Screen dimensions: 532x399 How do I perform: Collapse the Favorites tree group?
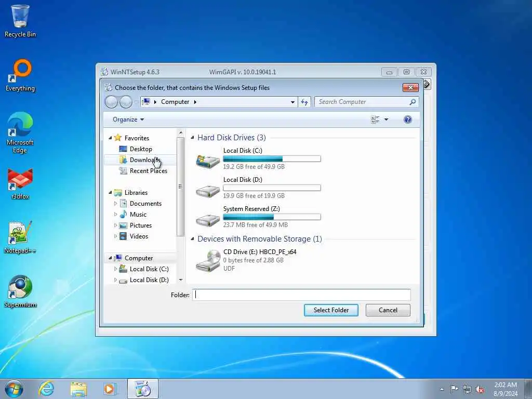110,138
